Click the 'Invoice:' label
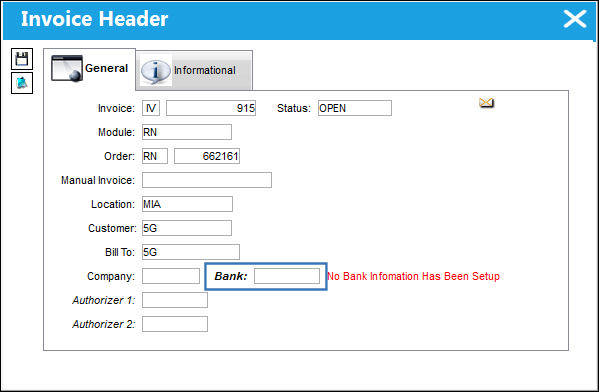 pyautogui.click(x=116, y=108)
